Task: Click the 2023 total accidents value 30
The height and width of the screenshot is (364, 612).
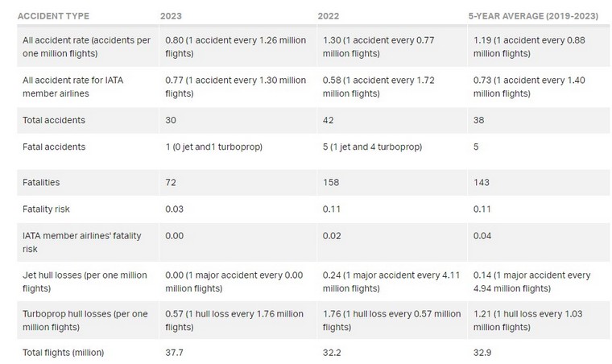Action: 171,120
